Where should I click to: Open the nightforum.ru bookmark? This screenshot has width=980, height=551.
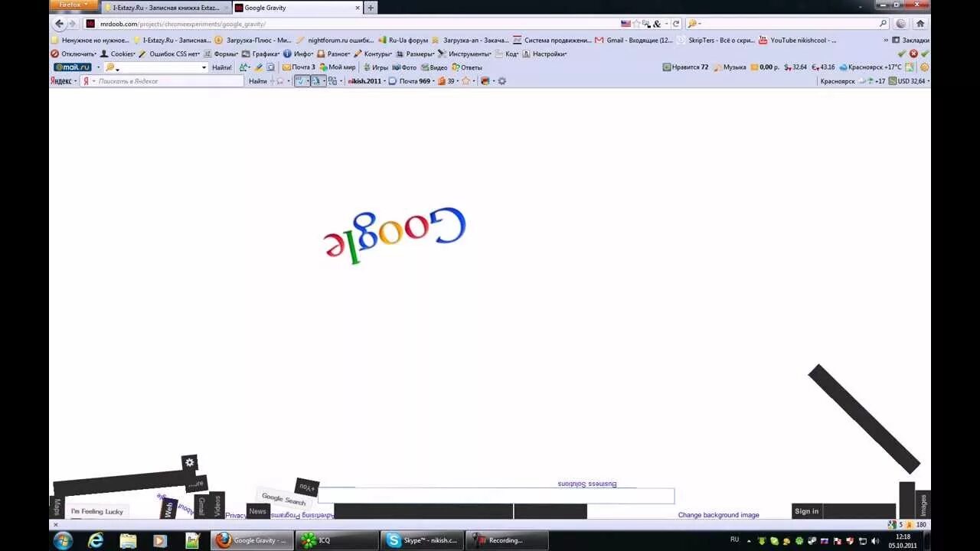(x=335, y=41)
